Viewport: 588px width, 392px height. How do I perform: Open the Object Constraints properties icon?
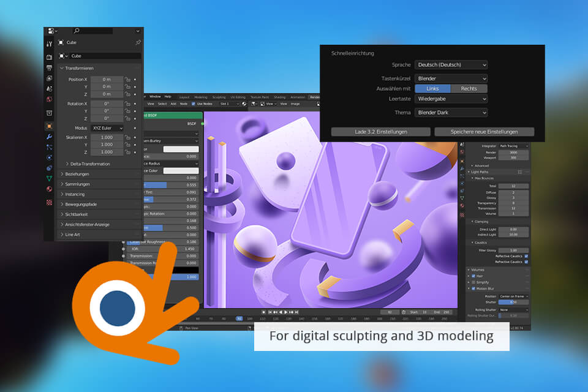pyautogui.click(x=49, y=168)
